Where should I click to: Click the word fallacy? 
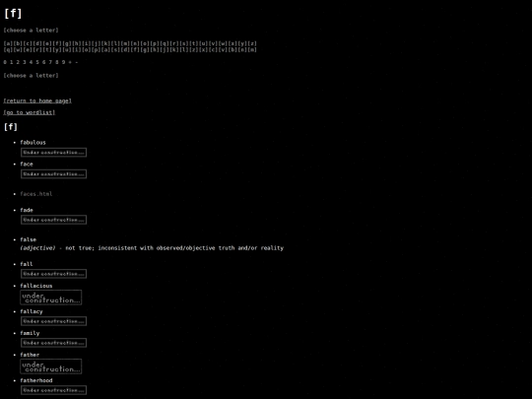point(32,311)
